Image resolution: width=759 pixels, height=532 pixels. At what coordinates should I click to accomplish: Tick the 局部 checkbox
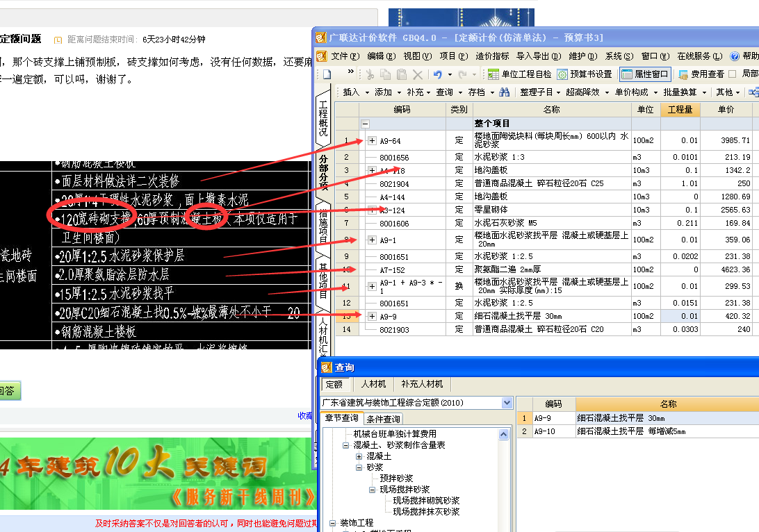point(733,74)
